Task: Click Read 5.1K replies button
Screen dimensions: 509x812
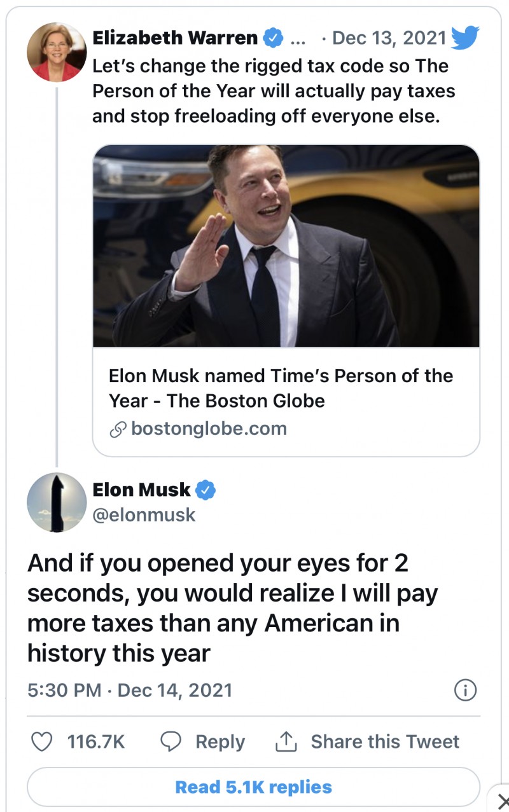Action: coord(253,787)
